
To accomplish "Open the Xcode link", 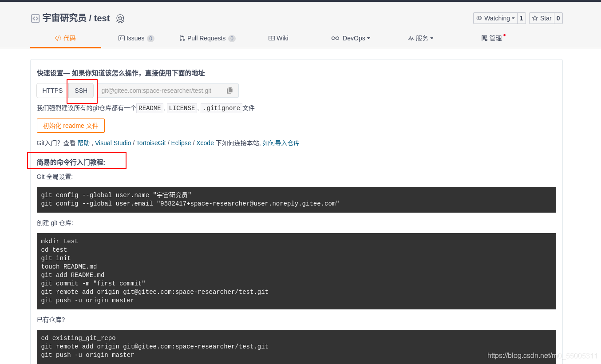I will (x=205, y=143).
